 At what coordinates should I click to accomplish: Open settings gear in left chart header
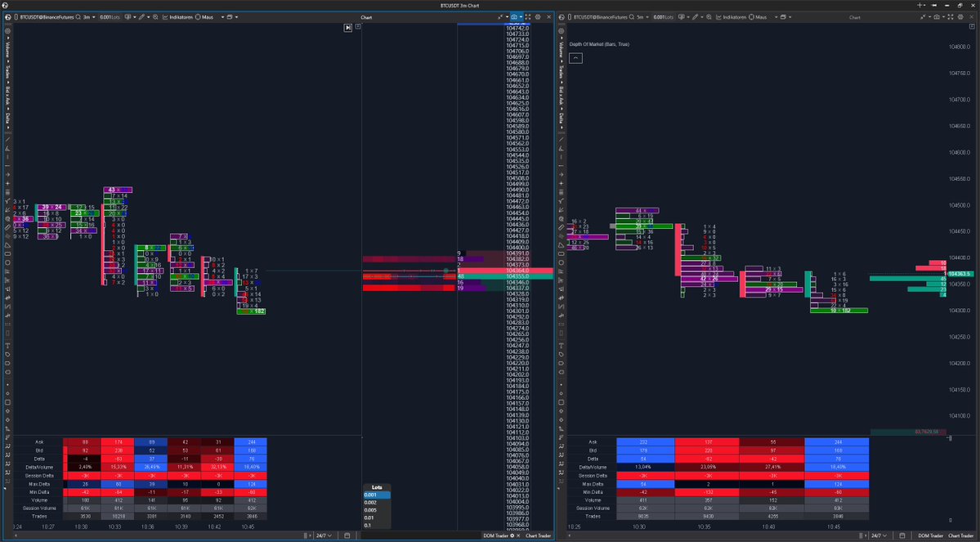coord(538,17)
